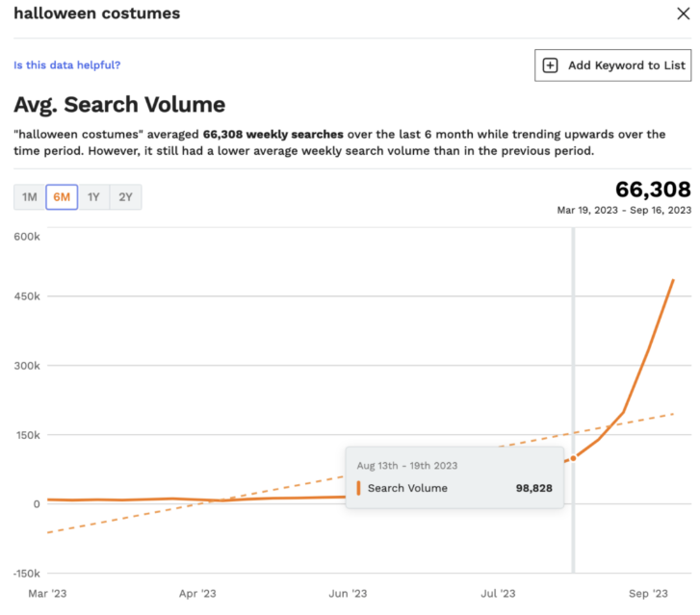This screenshot has height=615, width=700.
Task: Click the 98,828 value in the tooltip
Action: coord(533,488)
